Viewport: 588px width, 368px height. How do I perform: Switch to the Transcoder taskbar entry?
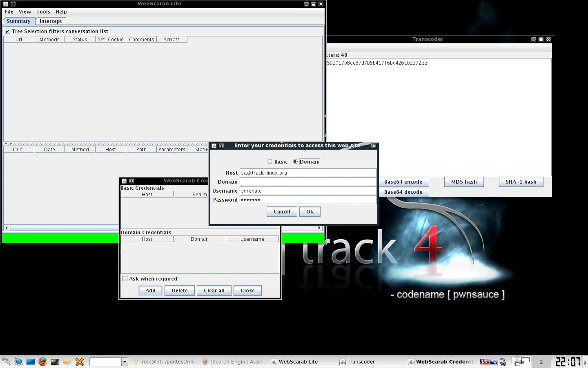click(372, 362)
